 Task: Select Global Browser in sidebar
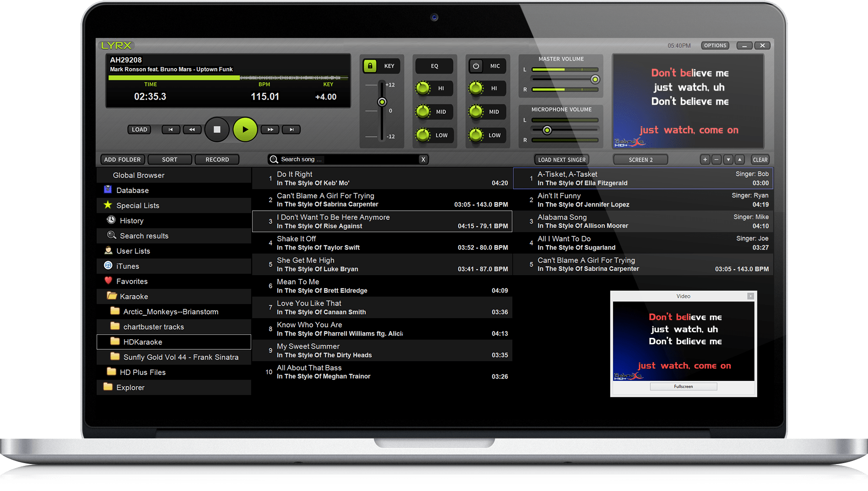174,175
